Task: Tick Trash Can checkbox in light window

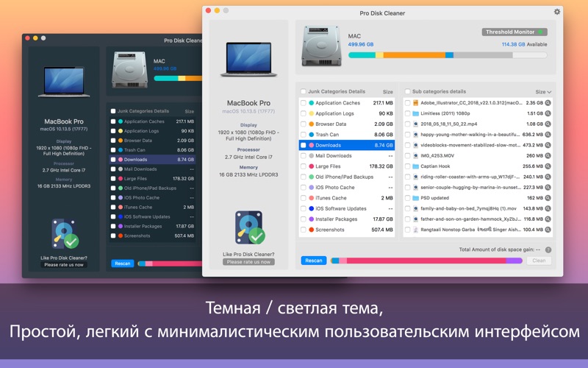Action: pyautogui.click(x=304, y=135)
